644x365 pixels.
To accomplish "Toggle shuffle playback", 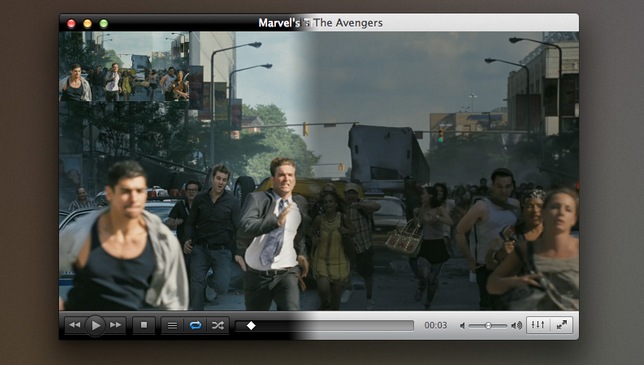I will point(218,326).
